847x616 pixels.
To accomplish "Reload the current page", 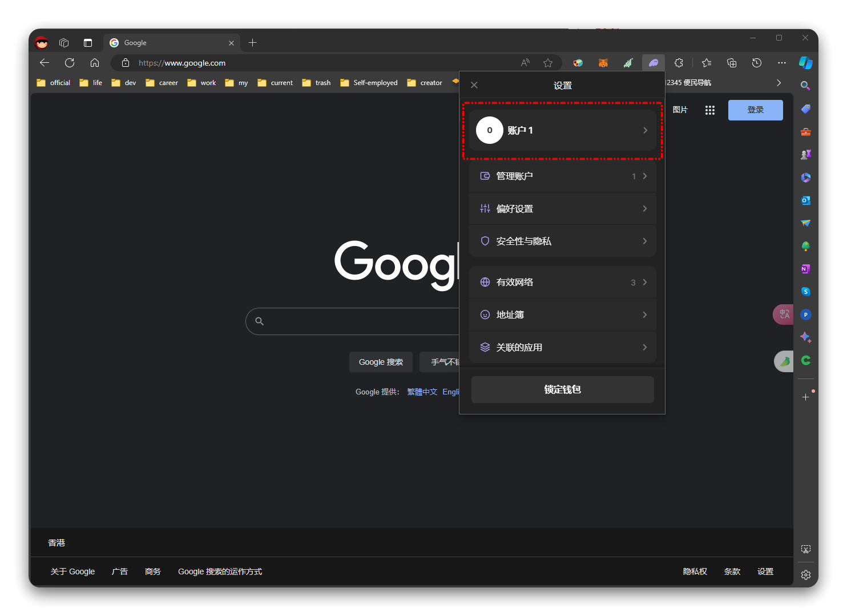I will 70,63.
